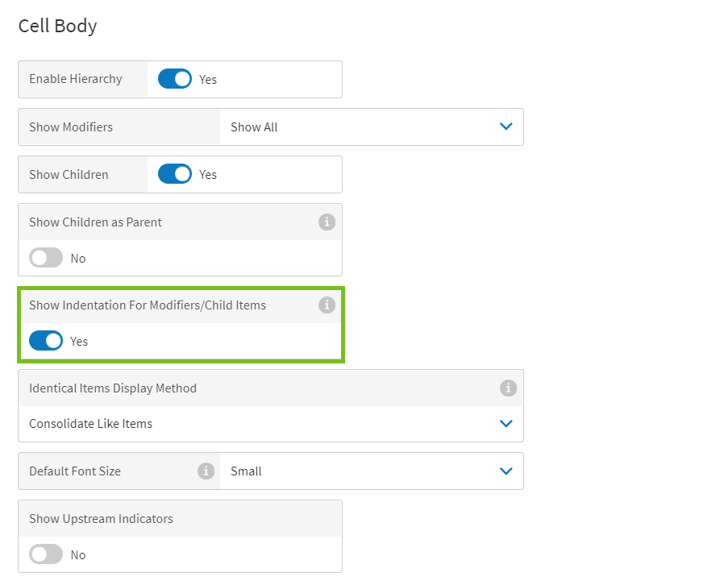Switch off Show Indentation For Modifiers/Child Items

click(x=46, y=340)
